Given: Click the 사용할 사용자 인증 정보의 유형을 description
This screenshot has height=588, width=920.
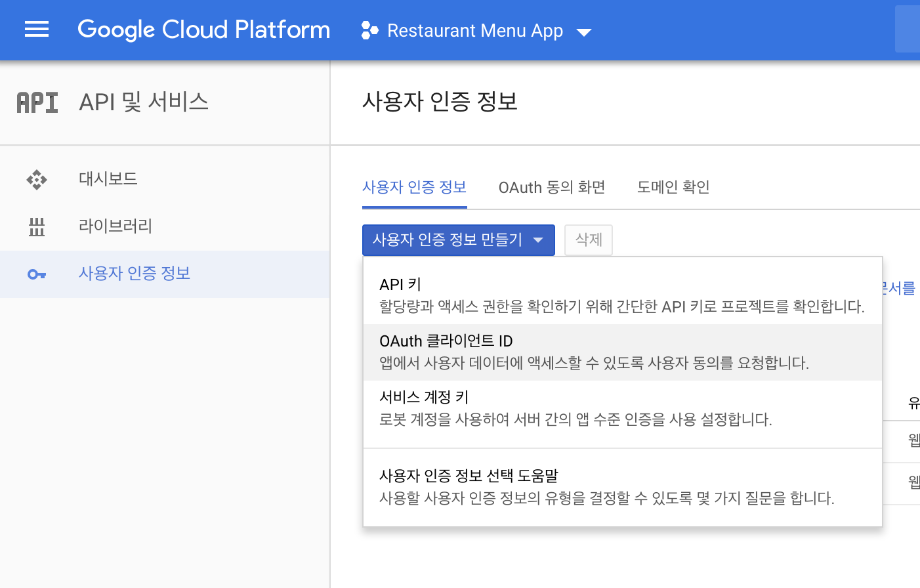Looking at the screenshot, I should coord(607,498).
